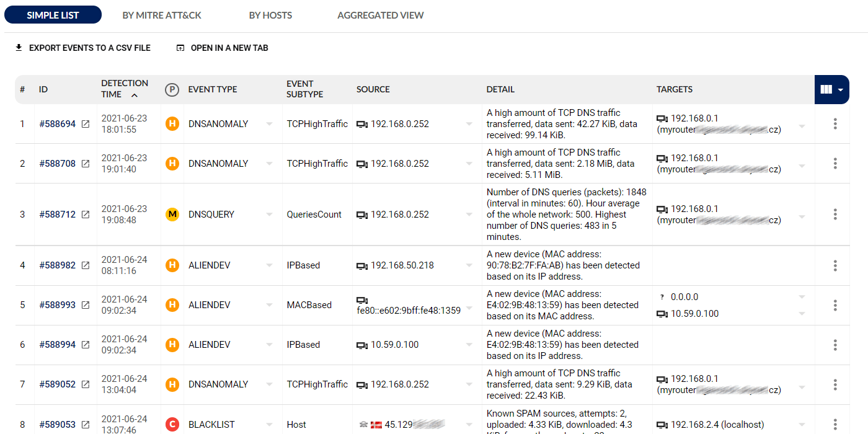
Task: Switch to the By MITRE ATT&CK tab
Action: point(162,15)
